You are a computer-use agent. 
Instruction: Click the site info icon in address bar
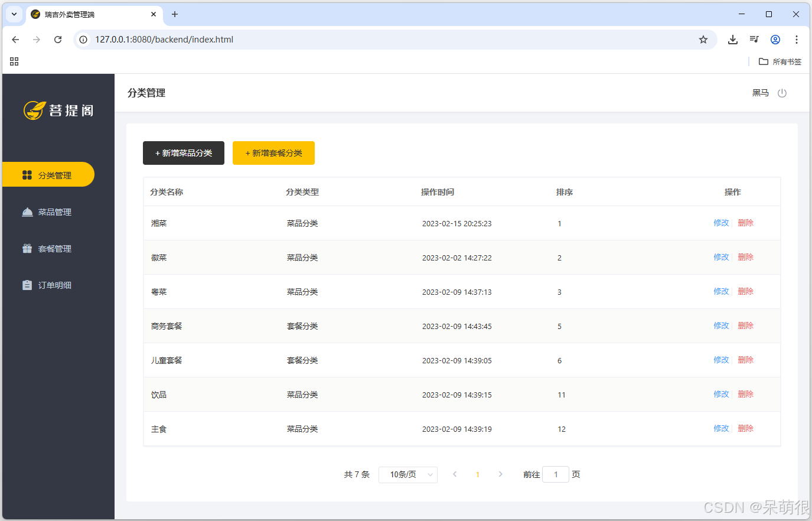click(x=83, y=40)
